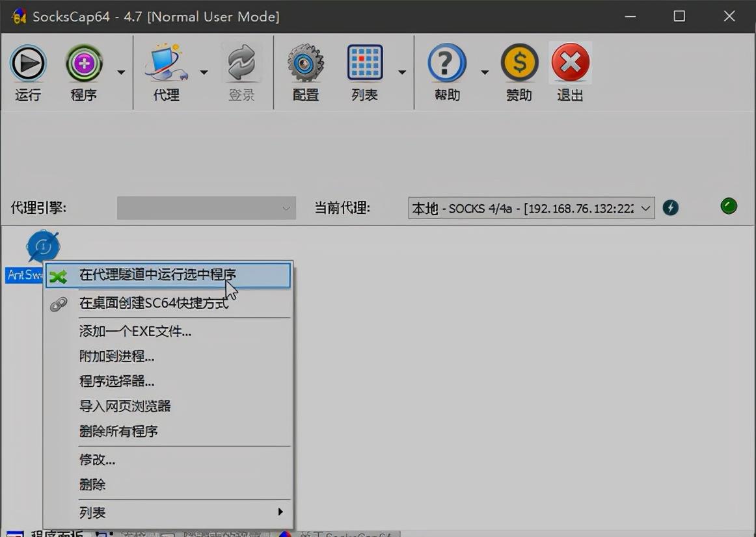The height and width of the screenshot is (537, 756).
Task: Select 添加一个EXE文件... from context menu
Action: [x=168, y=332]
